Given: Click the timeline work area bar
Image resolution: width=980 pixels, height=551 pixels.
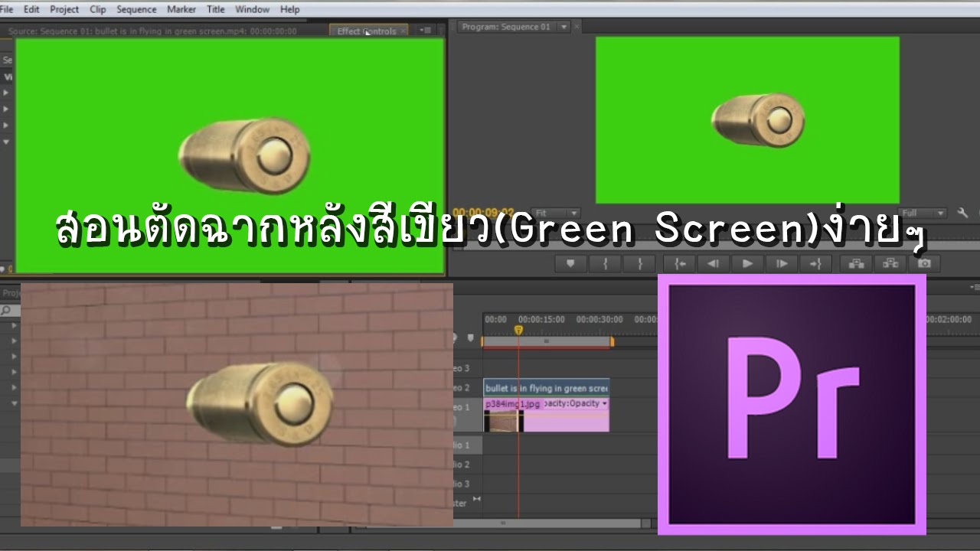Looking at the screenshot, I should point(547,341).
